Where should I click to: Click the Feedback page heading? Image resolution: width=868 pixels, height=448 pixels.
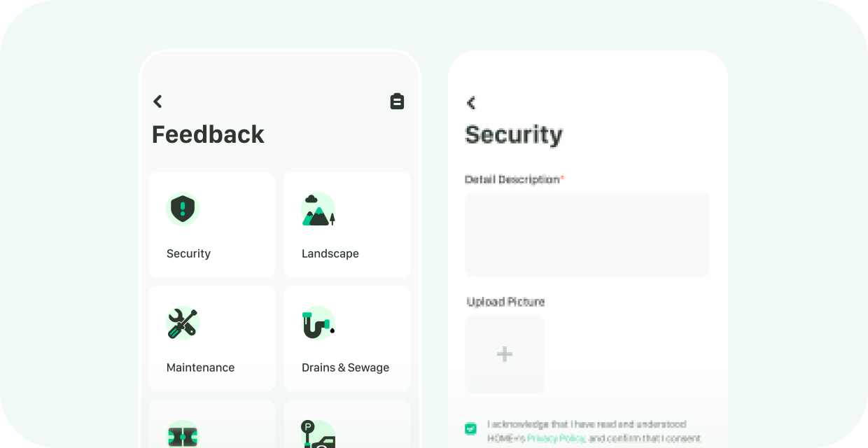click(208, 134)
